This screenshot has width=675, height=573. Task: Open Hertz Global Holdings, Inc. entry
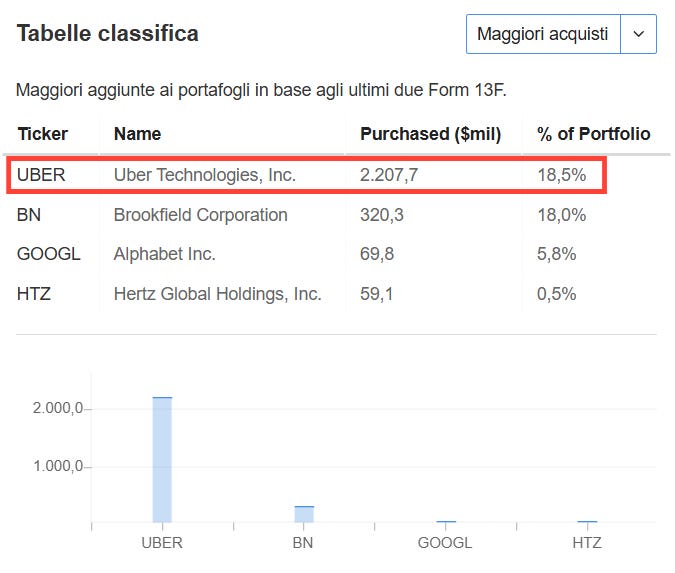click(217, 294)
